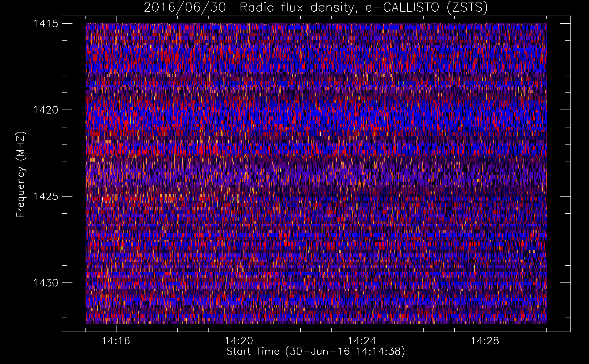
Task: Click the 14:20 time axis label
Action: [239, 341]
